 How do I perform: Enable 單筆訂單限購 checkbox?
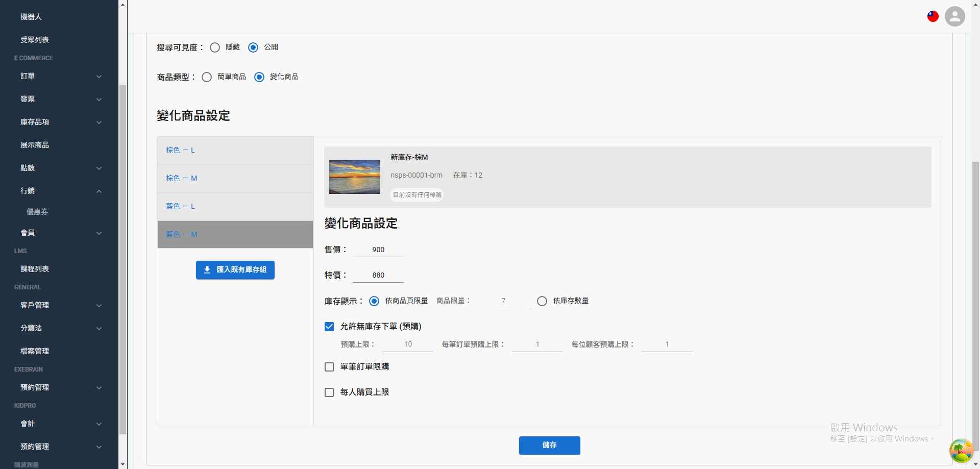[329, 367]
